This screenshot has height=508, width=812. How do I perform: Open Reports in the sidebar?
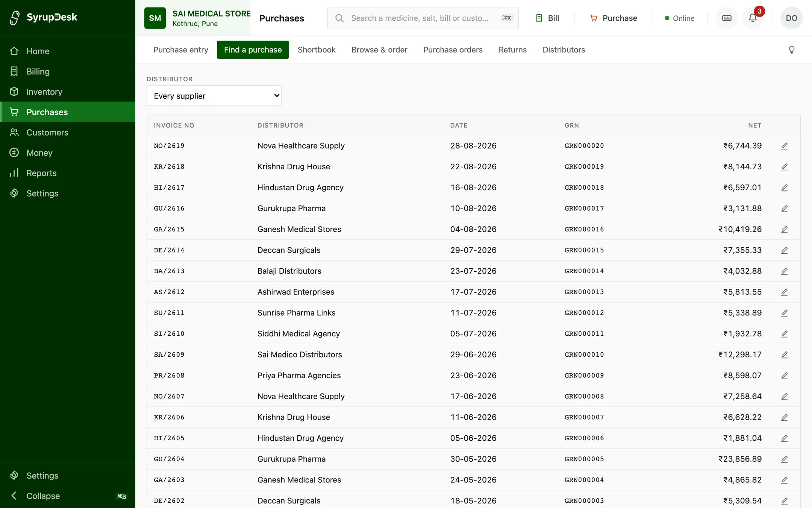pyautogui.click(x=68, y=173)
